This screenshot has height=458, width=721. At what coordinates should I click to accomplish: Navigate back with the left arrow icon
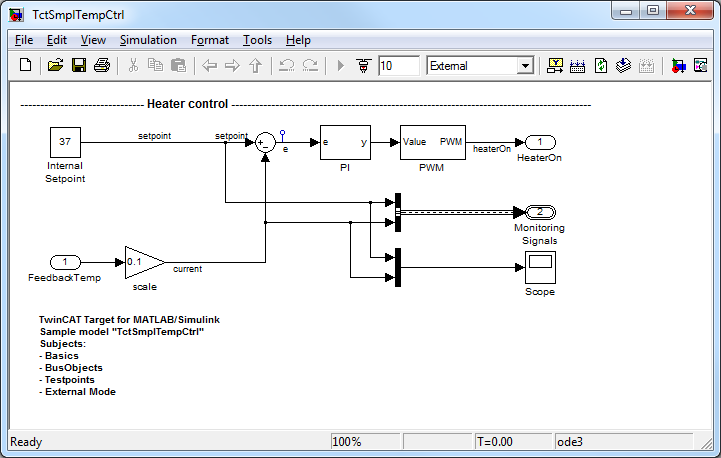coord(210,65)
